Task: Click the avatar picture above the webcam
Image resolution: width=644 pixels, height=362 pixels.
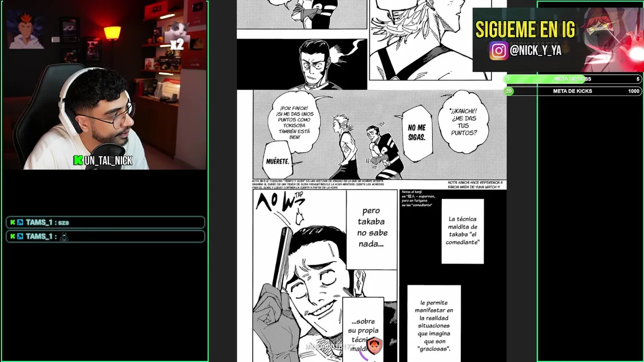Action: [26, 30]
